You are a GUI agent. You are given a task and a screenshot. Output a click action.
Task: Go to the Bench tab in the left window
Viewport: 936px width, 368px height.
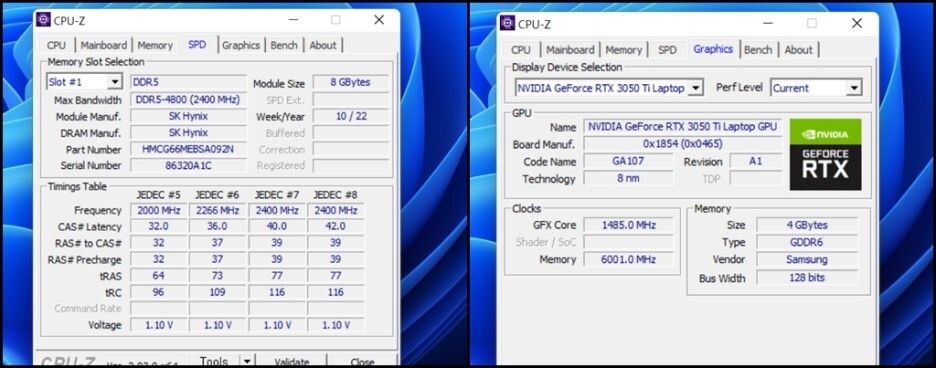click(x=284, y=45)
